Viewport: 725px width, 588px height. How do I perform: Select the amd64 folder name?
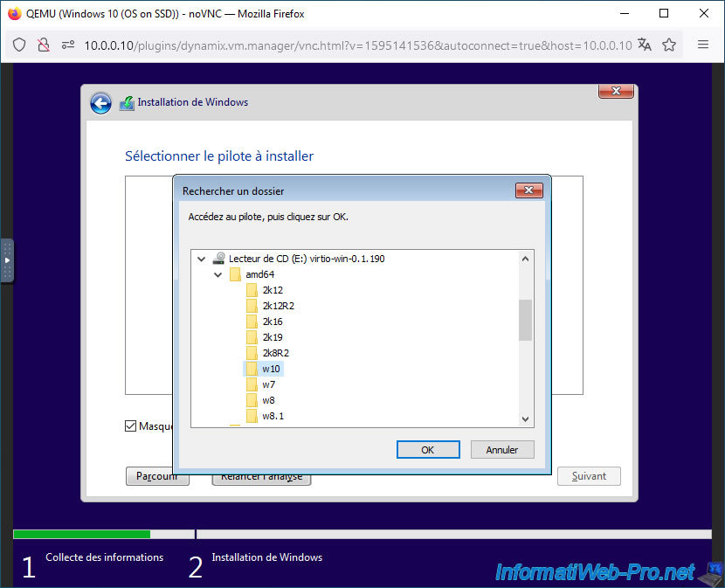coord(259,274)
